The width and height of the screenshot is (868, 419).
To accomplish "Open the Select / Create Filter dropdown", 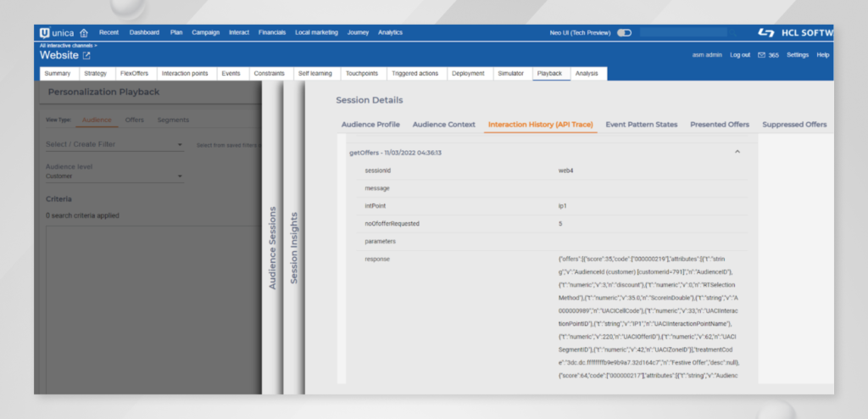I will tap(114, 145).
